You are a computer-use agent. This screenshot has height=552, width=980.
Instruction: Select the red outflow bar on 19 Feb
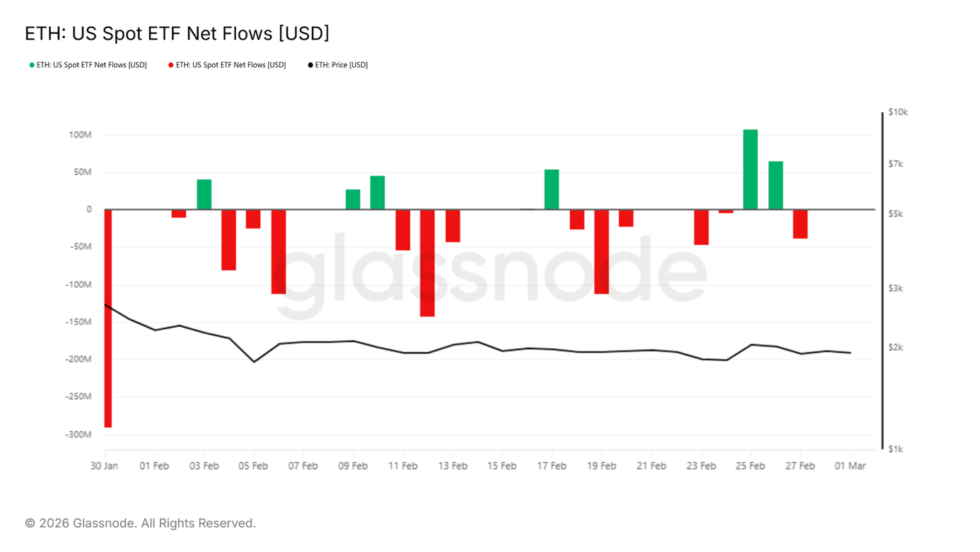point(602,251)
